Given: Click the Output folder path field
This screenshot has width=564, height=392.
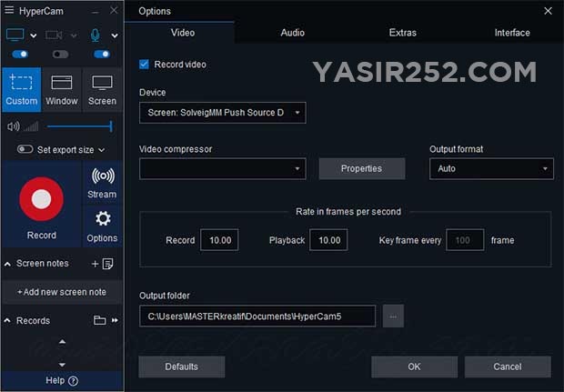Looking at the screenshot, I should [x=257, y=317].
